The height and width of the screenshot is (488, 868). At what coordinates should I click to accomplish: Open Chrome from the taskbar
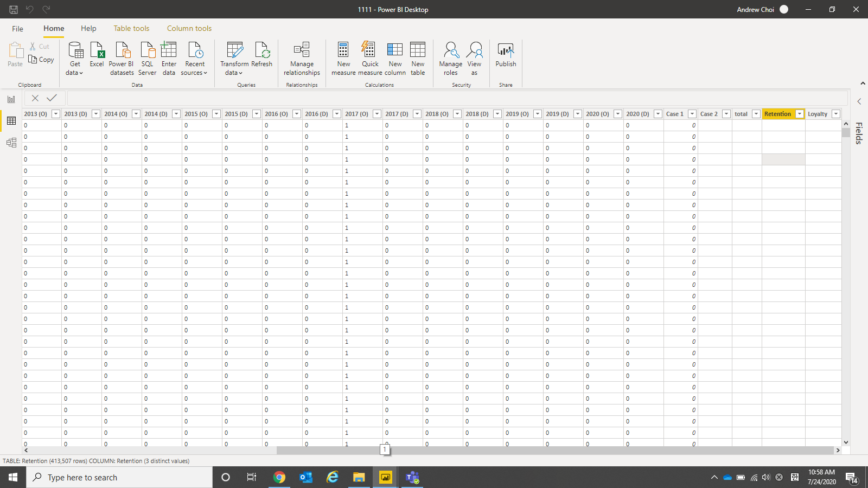tap(279, 477)
